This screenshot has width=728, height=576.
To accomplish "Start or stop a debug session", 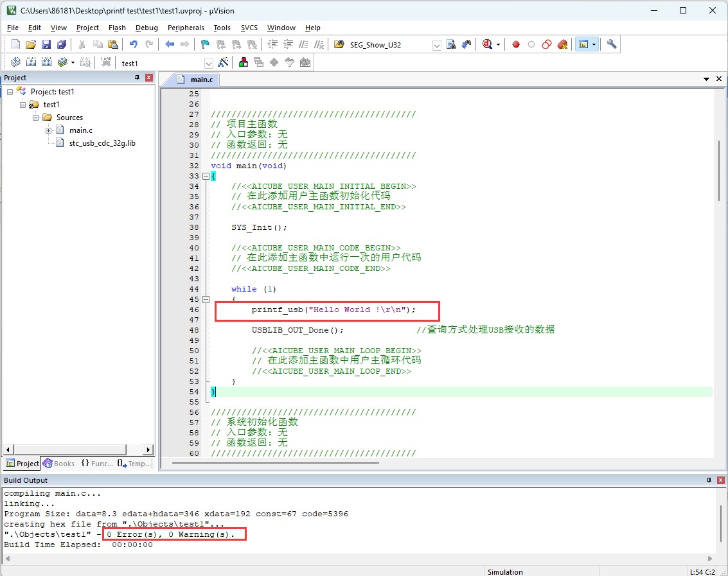I will coord(487,44).
